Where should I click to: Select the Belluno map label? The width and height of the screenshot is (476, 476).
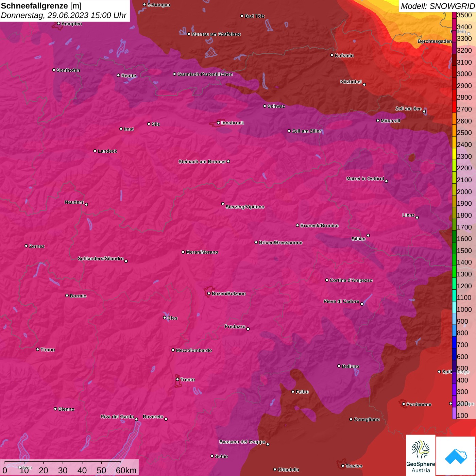click(350, 366)
